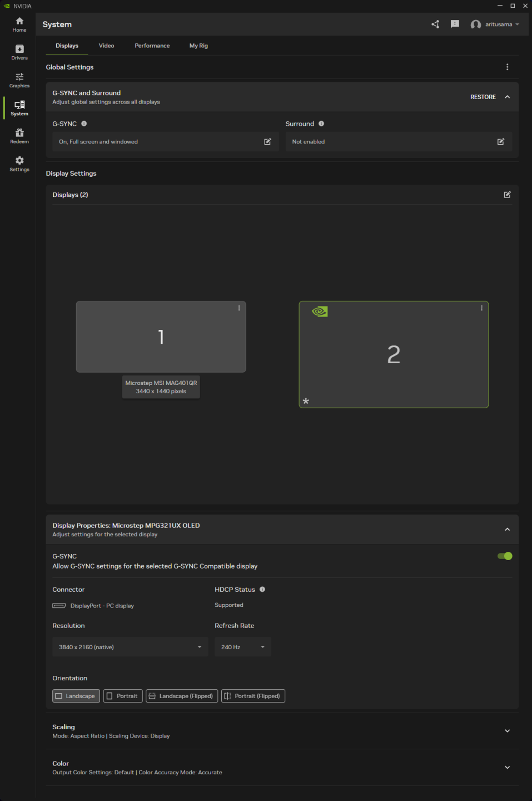Click Surround 'Not enabled' field
Screen dimensions: 532x801
point(399,142)
